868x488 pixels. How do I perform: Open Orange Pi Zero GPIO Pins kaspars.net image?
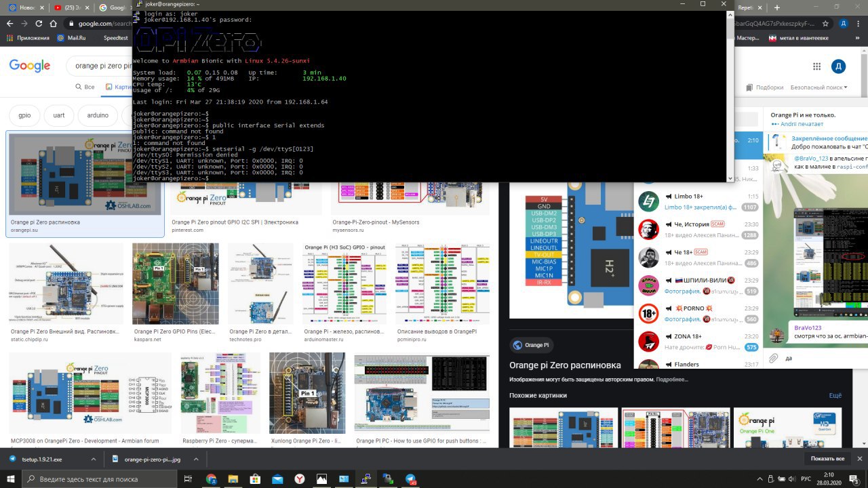tap(176, 284)
